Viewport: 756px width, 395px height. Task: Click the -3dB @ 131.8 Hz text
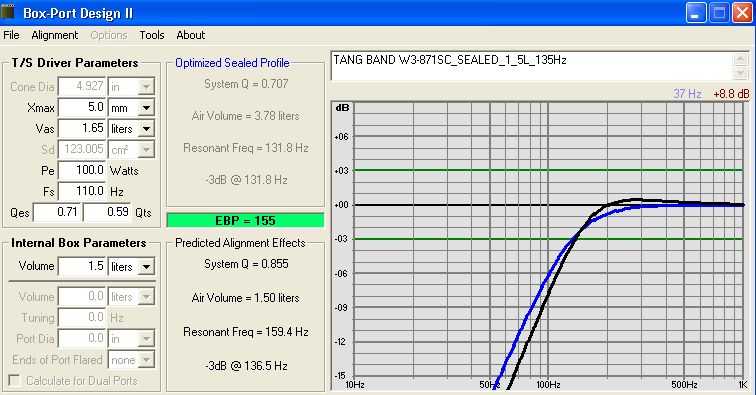pos(246,180)
